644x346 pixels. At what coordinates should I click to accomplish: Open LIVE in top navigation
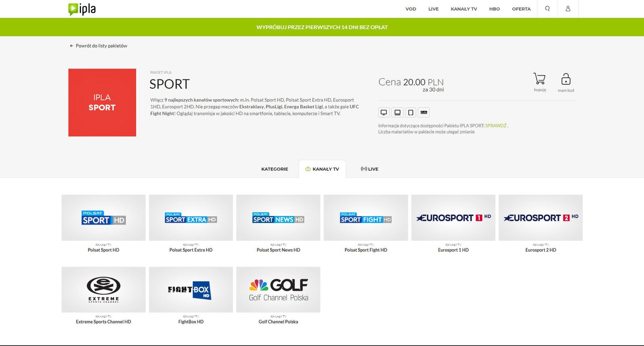[x=434, y=9]
